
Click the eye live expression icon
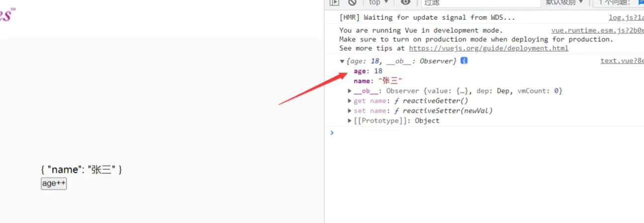pyautogui.click(x=406, y=2)
